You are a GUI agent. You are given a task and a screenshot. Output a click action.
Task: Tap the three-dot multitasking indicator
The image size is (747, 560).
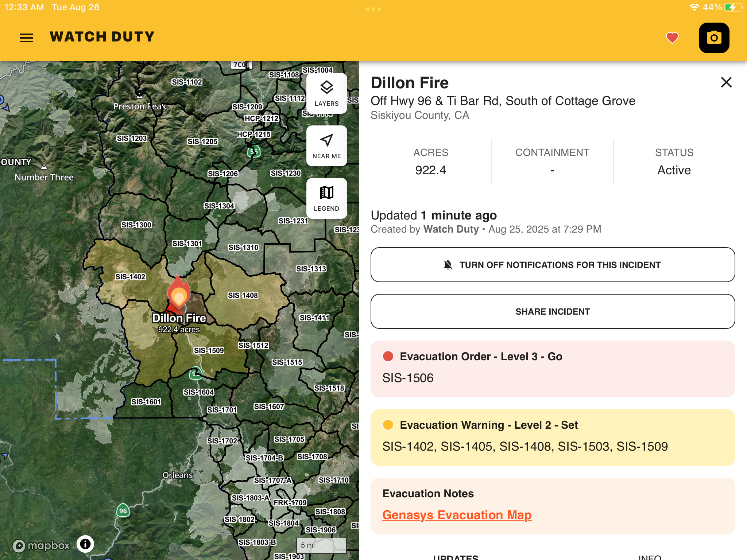pos(373,9)
